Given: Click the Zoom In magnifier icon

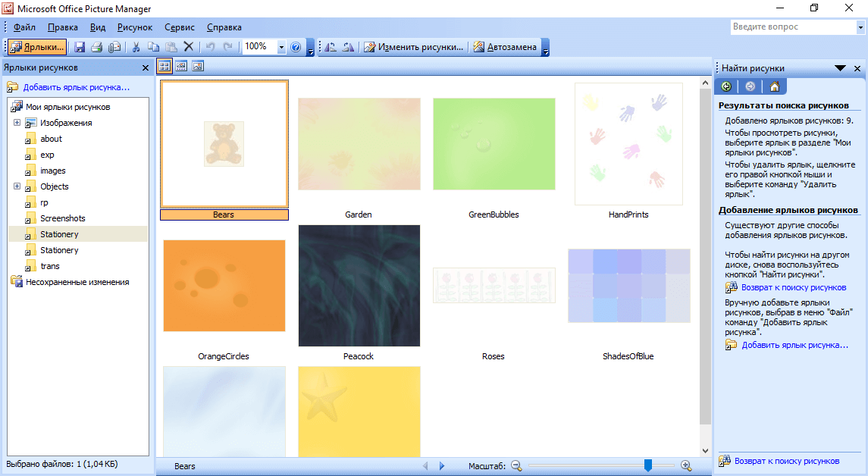Looking at the screenshot, I should click(x=686, y=466).
